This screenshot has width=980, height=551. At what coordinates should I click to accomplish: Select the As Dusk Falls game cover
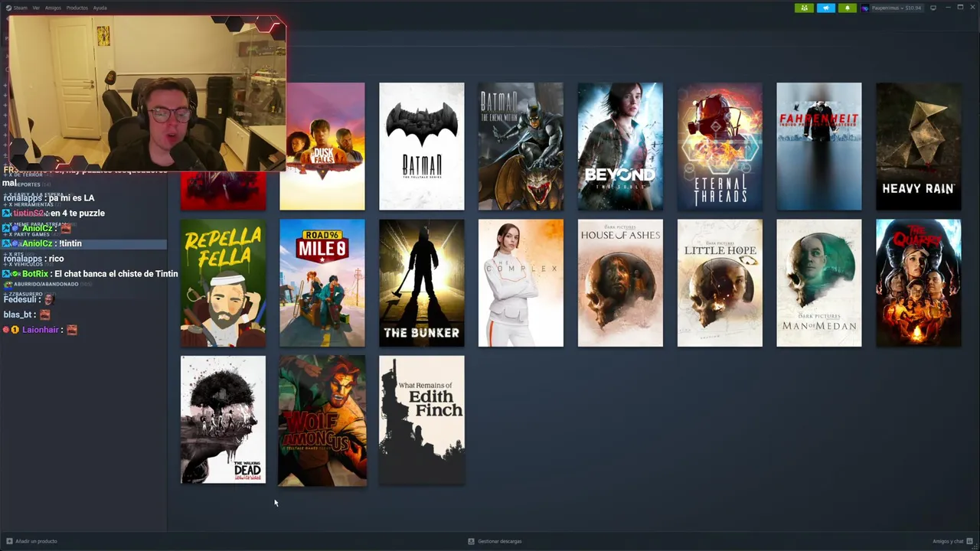click(322, 146)
